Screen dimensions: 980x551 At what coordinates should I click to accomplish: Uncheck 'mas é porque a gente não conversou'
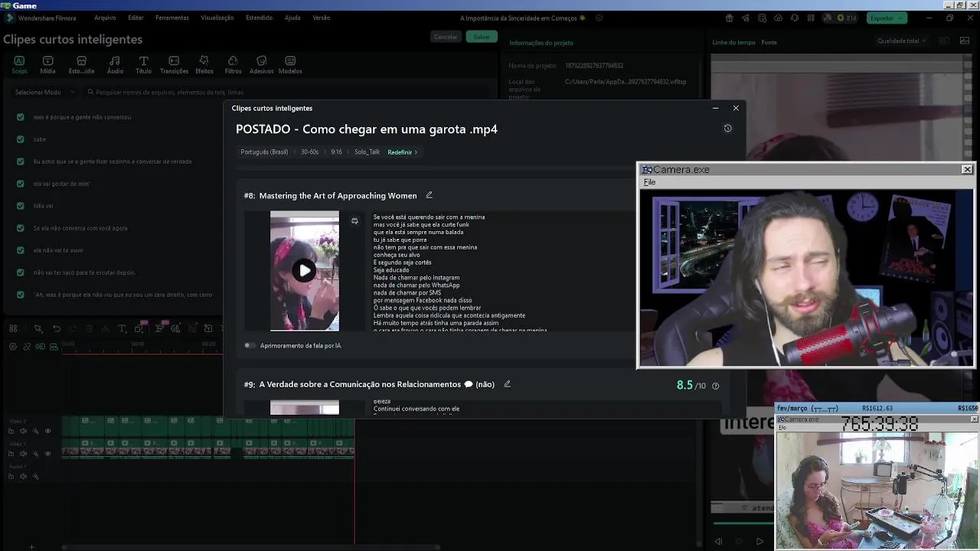(x=21, y=117)
